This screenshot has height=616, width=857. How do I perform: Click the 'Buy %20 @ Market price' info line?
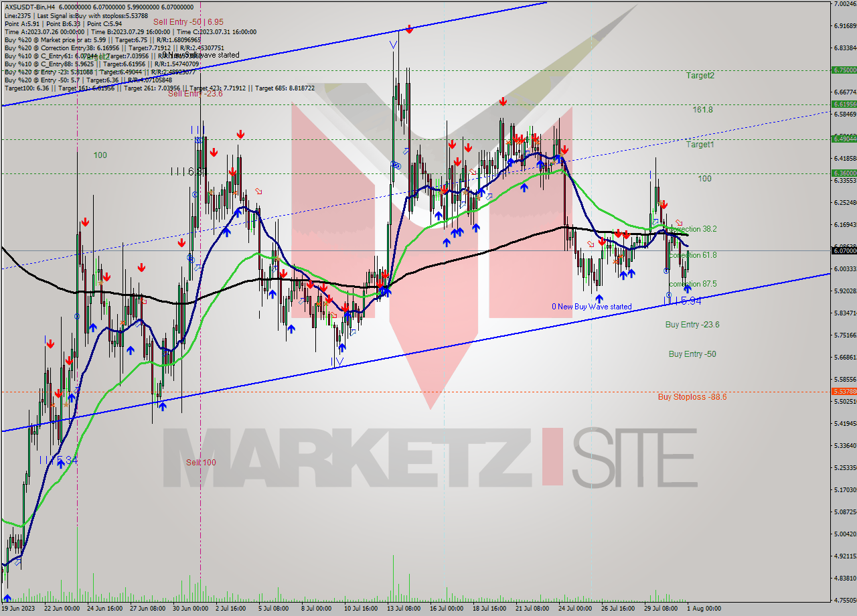pyautogui.click(x=102, y=40)
